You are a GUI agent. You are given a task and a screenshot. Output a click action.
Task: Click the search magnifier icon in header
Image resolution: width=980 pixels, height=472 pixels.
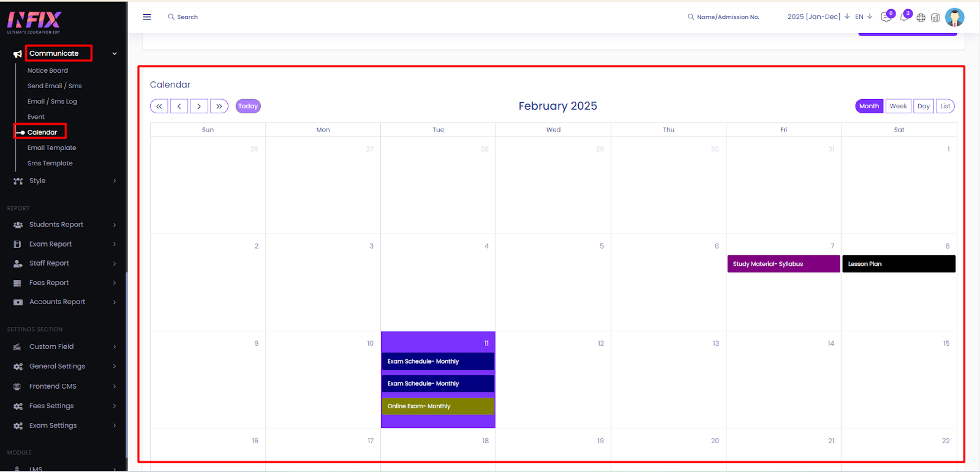point(171,17)
